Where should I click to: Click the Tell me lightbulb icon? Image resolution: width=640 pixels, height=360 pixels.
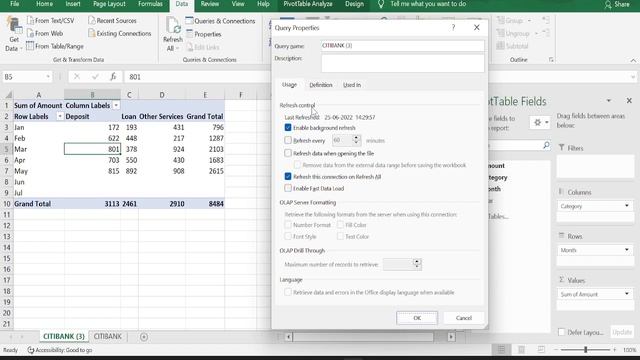coord(381,4)
